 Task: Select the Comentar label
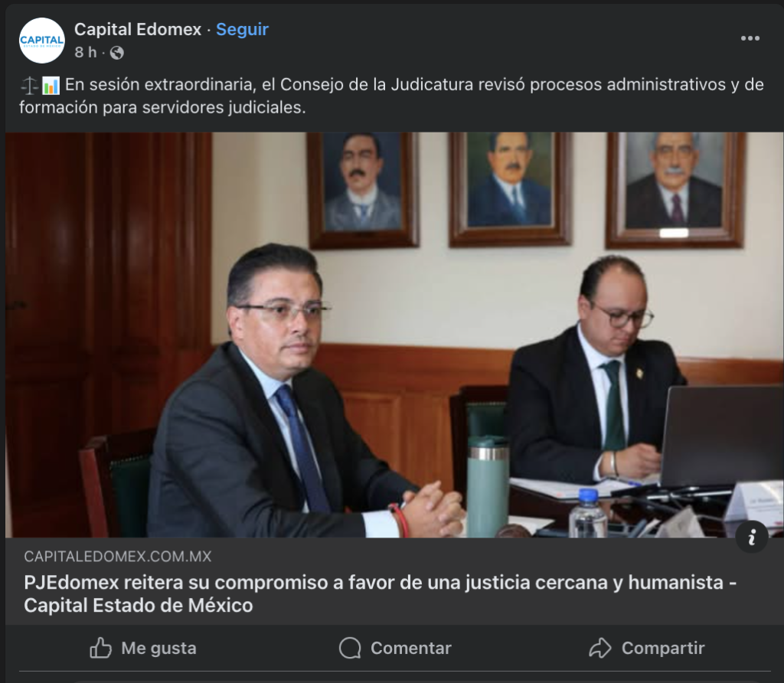pyautogui.click(x=411, y=648)
